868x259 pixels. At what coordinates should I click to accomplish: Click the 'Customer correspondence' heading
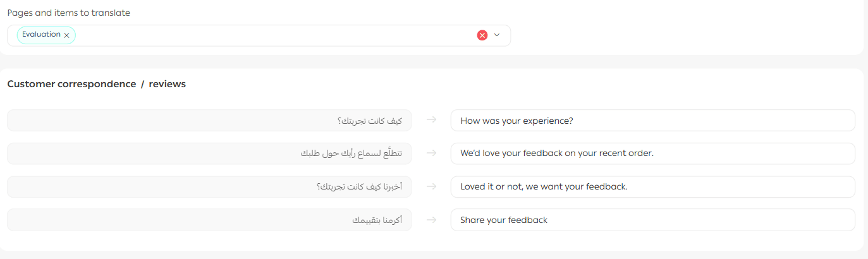(71, 84)
